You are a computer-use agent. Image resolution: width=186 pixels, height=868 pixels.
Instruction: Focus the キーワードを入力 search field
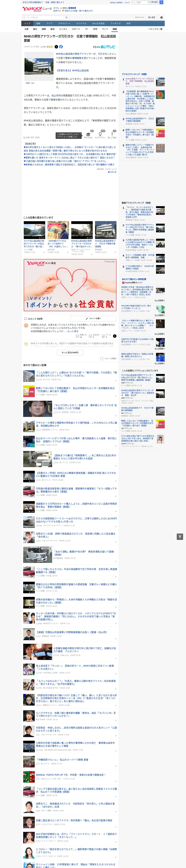[x=44, y=18]
